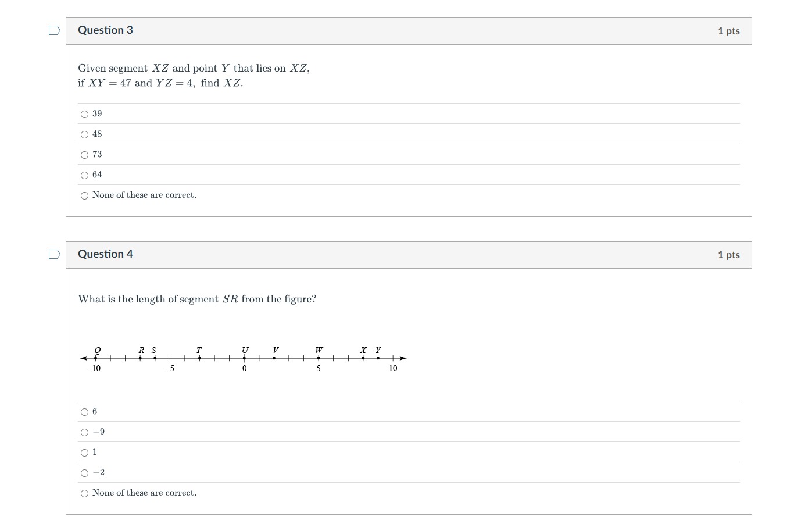Click the Question 3 header title

(x=105, y=30)
